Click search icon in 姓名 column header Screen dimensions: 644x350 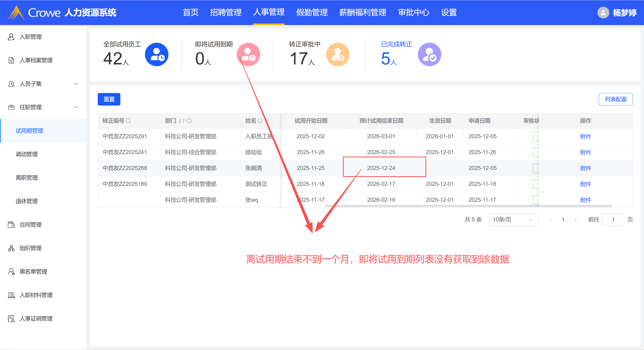260,121
